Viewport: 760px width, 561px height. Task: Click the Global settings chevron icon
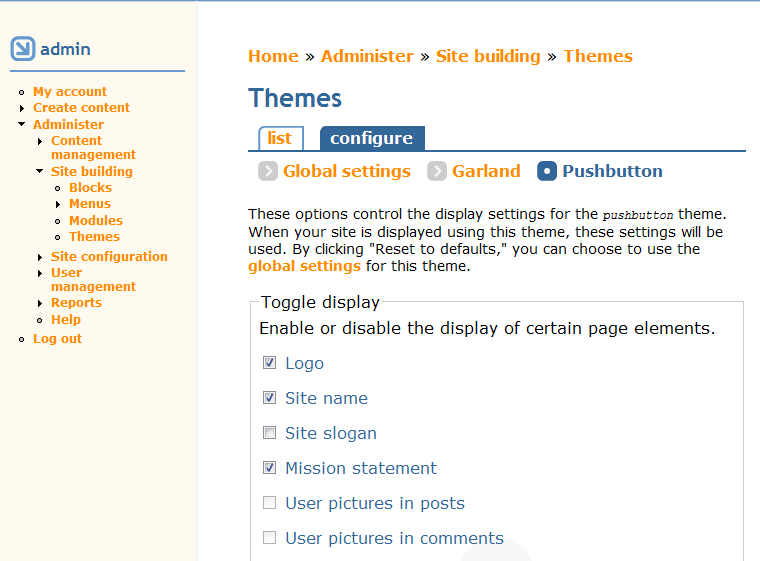click(268, 171)
